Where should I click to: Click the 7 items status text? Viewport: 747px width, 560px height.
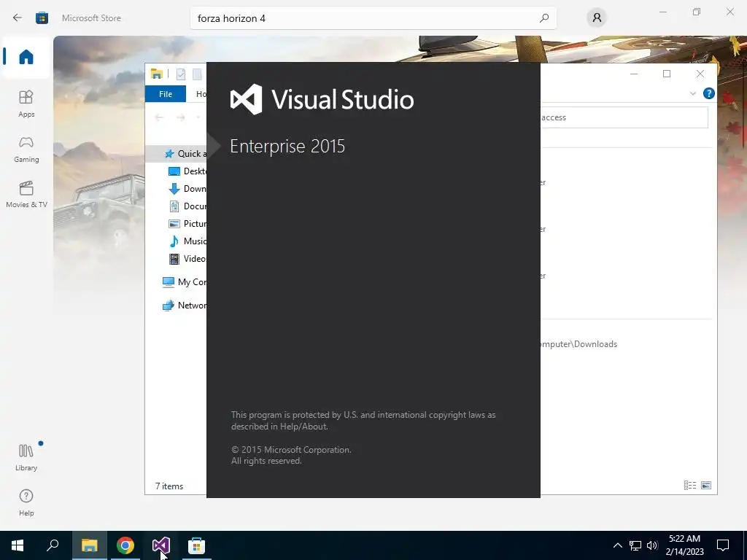[x=169, y=486]
